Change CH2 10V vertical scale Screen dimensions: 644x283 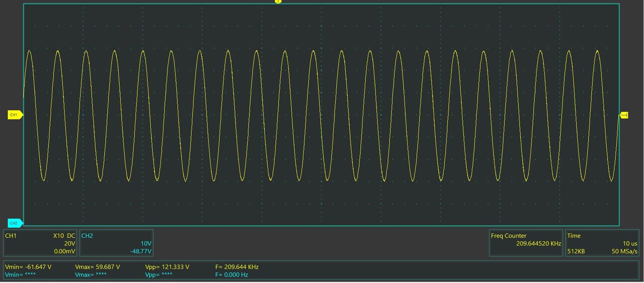tap(146, 243)
